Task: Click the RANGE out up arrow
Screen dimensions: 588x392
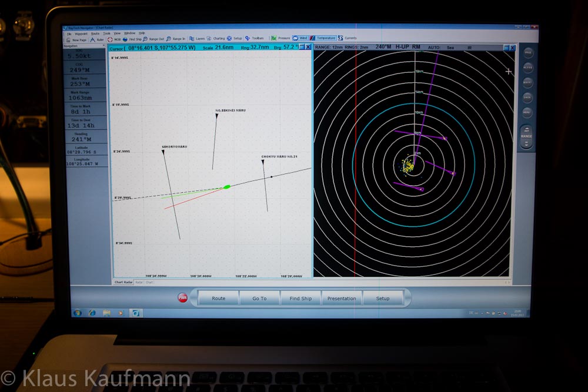Action: click(x=526, y=130)
